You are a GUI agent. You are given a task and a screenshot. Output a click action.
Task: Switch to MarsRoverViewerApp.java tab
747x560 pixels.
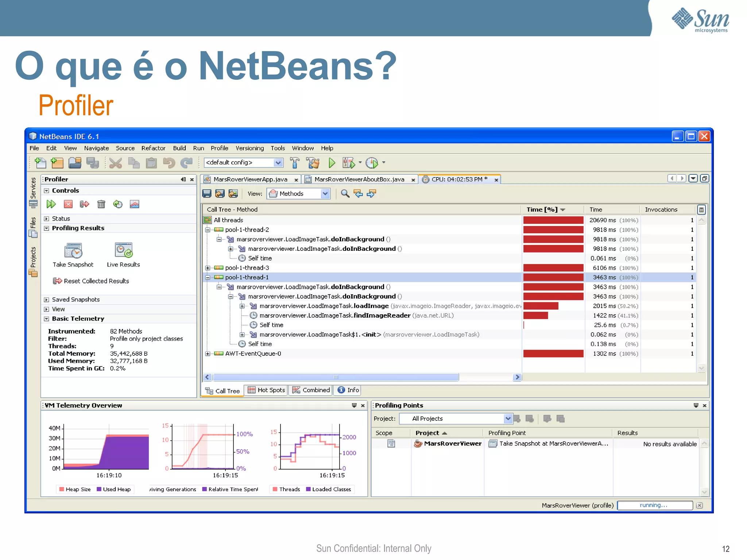(x=251, y=179)
